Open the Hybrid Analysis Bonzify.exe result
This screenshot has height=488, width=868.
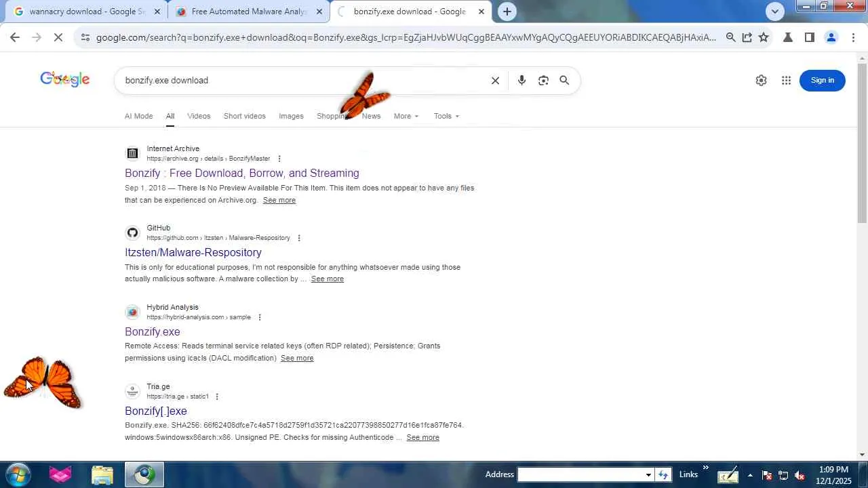(x=153, y=332)
